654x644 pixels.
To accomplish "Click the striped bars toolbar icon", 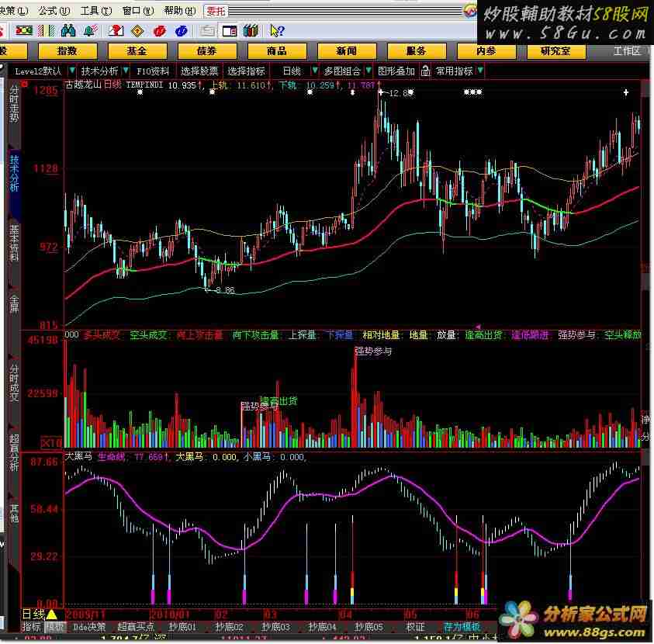I will [47, 30].
